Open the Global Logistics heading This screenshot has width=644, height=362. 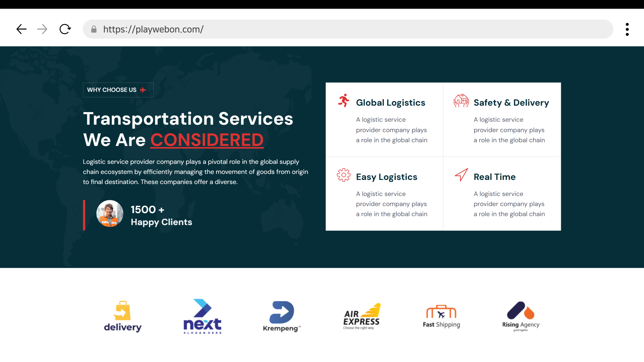tap(391, 103)
